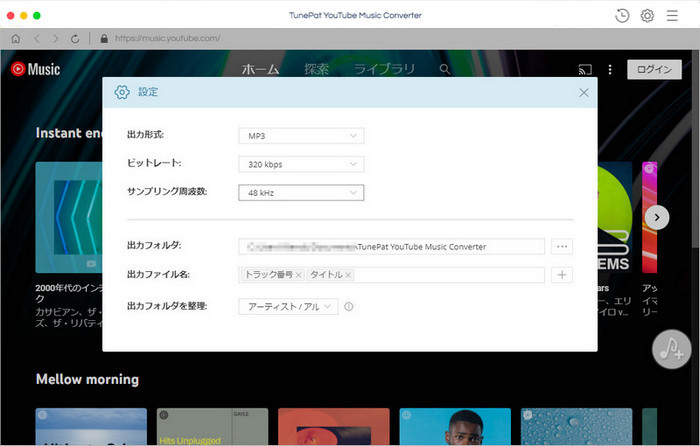This screenshot has width=700, height=446.
Task: Click the floating add music note button
Action: 672,349
